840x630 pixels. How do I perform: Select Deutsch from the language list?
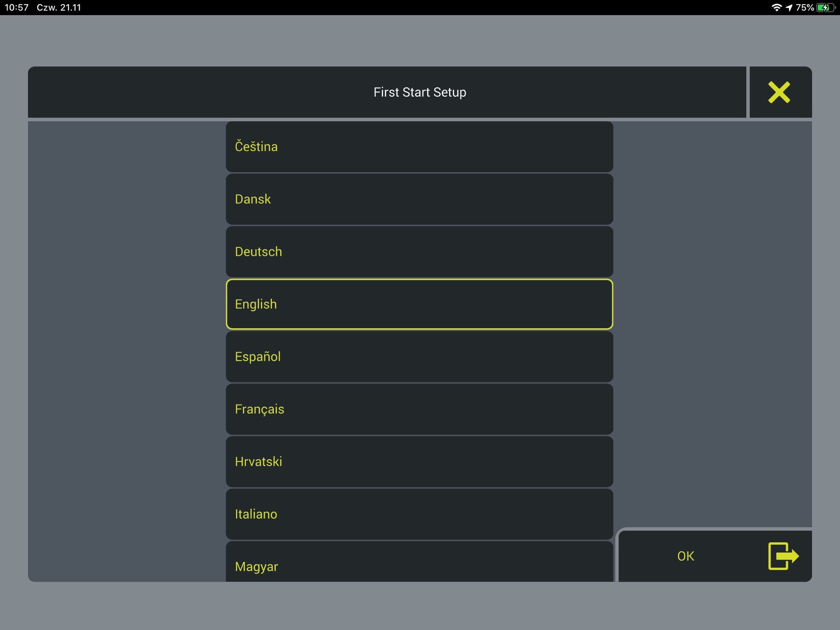(419, 251)
